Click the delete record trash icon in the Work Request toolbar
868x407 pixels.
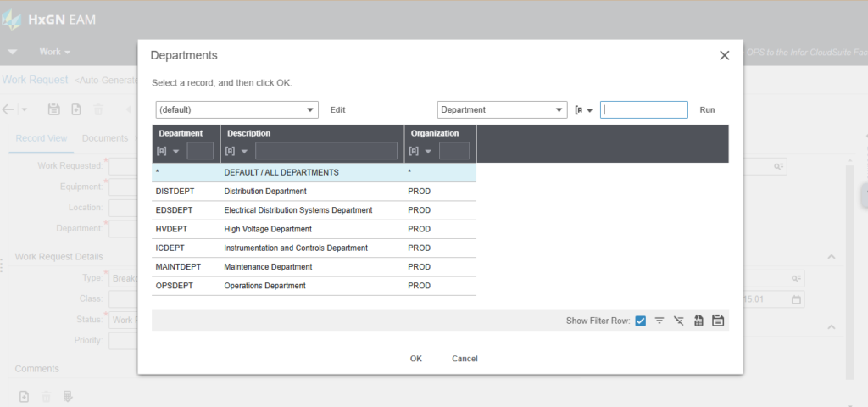tap(98, 109)
